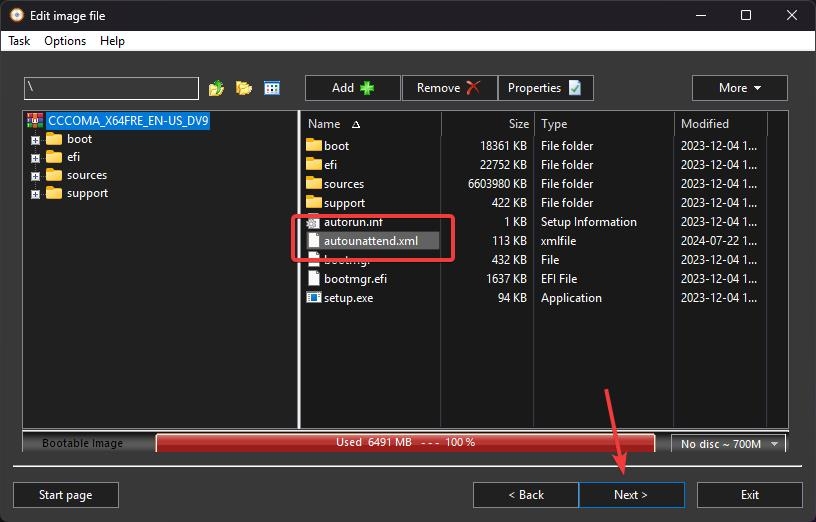
Task: Click the autorun.inf gear file icon
Action: pyautogui.click(x=313, y=222)
